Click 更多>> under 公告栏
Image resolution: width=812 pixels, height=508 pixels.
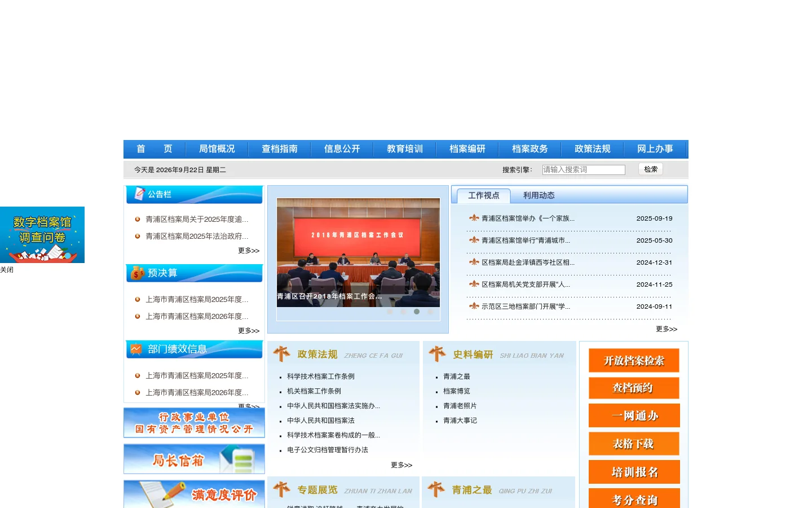(249, 251)
